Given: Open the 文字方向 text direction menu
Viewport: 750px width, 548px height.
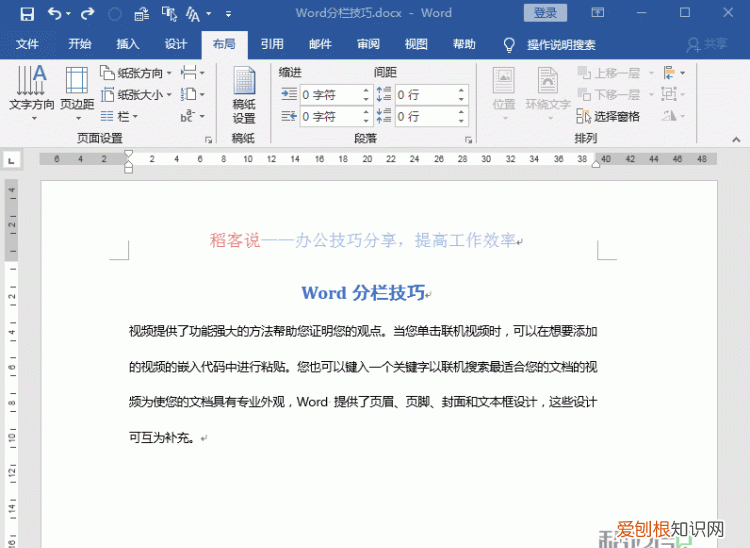Looking at the screenshot, I should pyautogui.click(x=32, y=93).
